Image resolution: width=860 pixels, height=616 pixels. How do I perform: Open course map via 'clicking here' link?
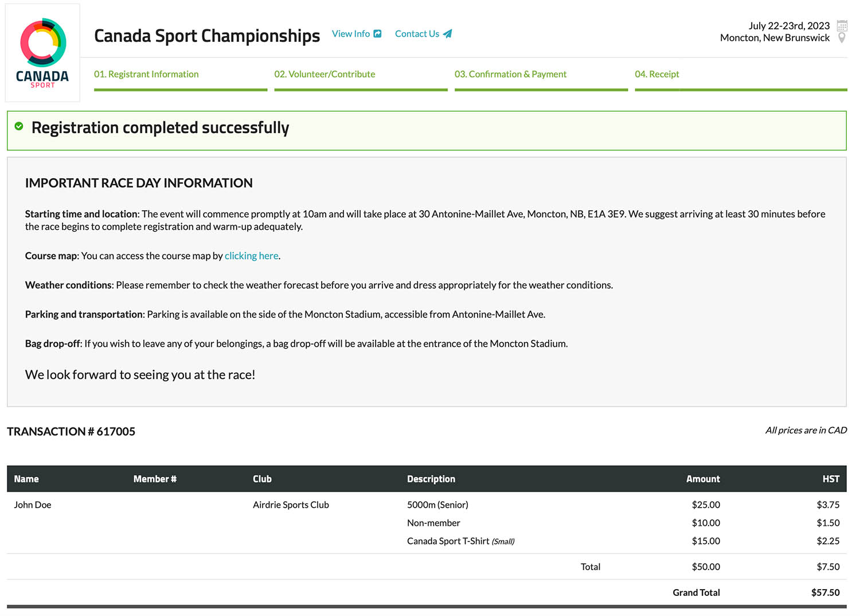pyautogui.click(x=251, y=256)
